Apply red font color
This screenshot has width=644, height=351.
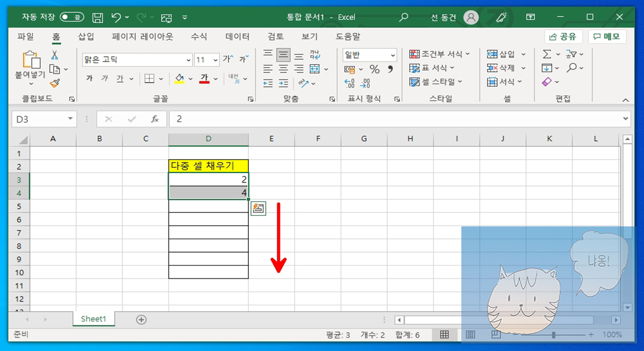[204, 78]
